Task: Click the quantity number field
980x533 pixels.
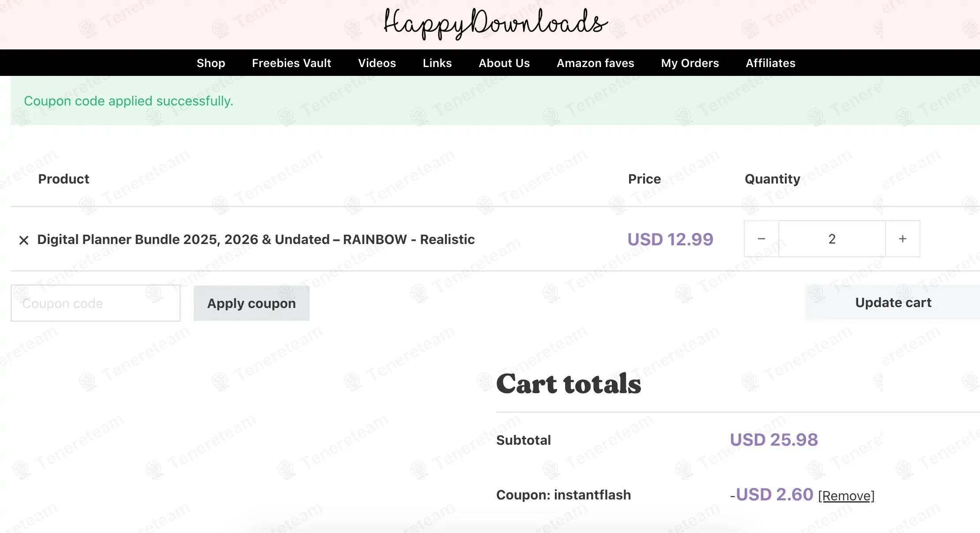Action: 832,239
